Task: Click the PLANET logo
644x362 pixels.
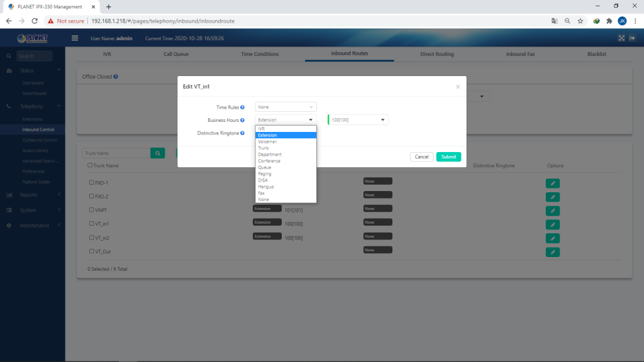Action: coord(33,38)
